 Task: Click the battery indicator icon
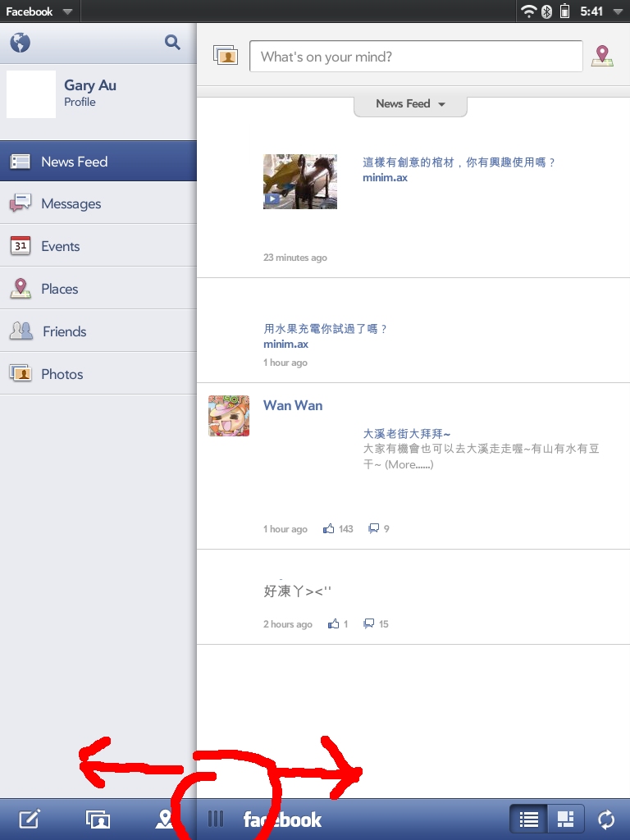[564, 11]
